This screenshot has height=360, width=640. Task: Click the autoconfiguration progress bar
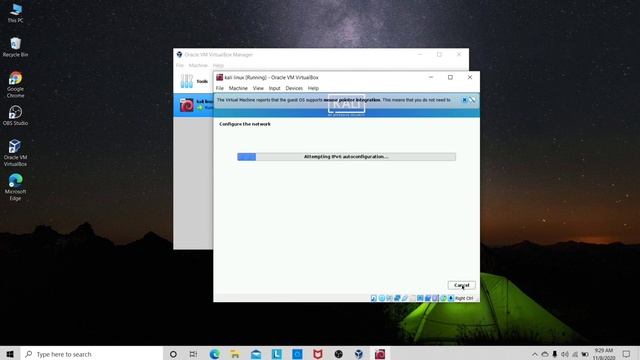tap(346, 157)
